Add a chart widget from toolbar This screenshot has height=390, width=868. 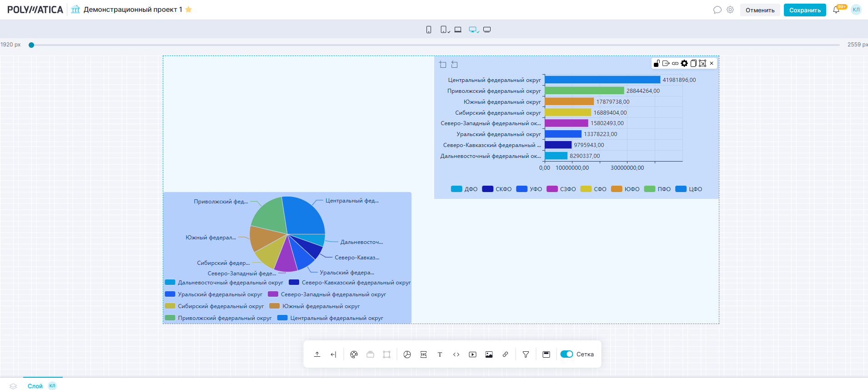[x=407, y=355]
